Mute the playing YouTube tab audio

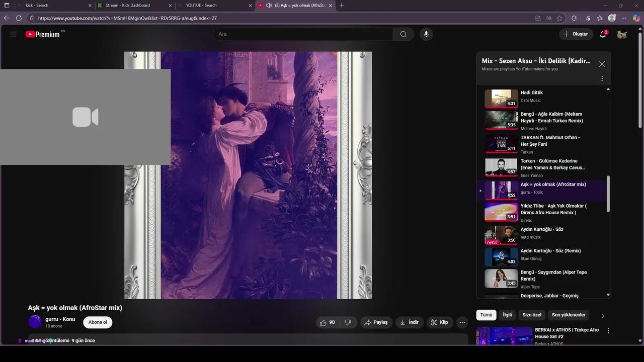click(269, 6)
